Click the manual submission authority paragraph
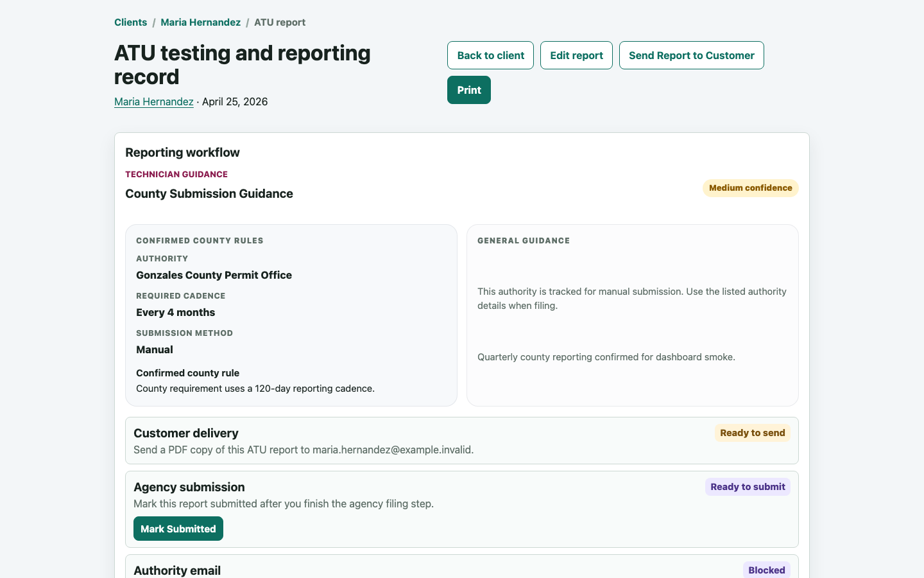The width and height of the screenshot is (924, 578). (x=632, y=299)
